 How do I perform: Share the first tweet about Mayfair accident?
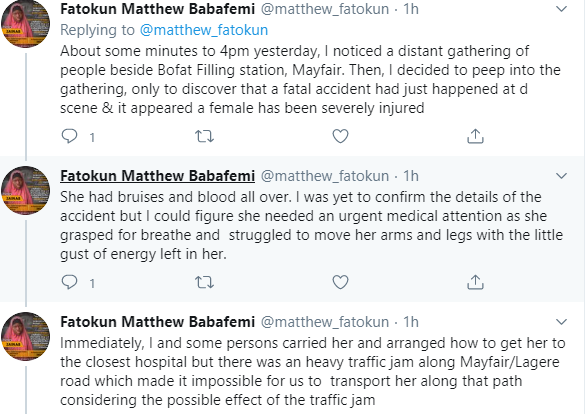(475, 136)
